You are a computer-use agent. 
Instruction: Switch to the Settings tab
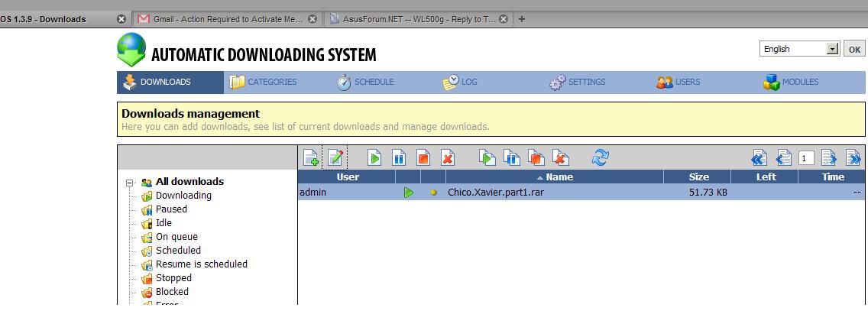578,82
